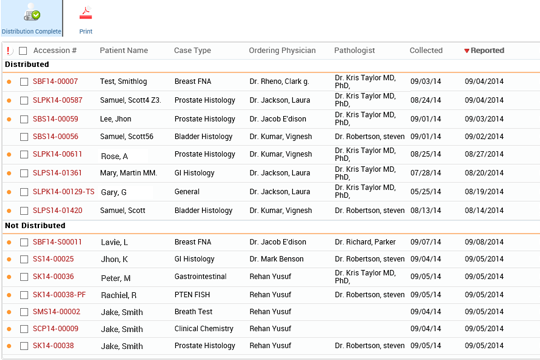Viewport: 540px width, 360px height.
Task: Click patient name Mary, Martin MM.
Action: click(x=128, y=173)
